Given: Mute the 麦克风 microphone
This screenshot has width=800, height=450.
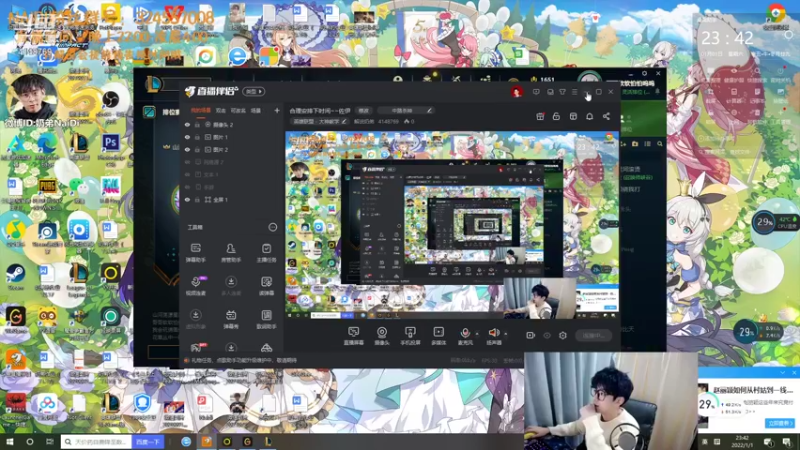Looking at the screenshot, I should [465, 336].
